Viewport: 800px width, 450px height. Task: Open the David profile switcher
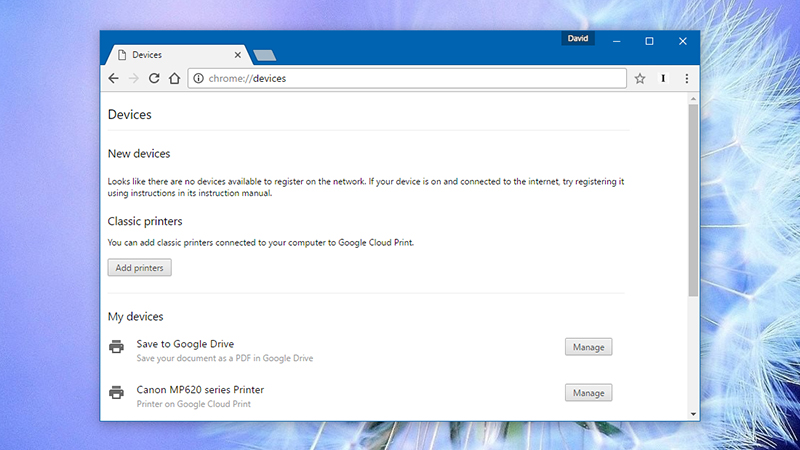(x=578, y=38)
